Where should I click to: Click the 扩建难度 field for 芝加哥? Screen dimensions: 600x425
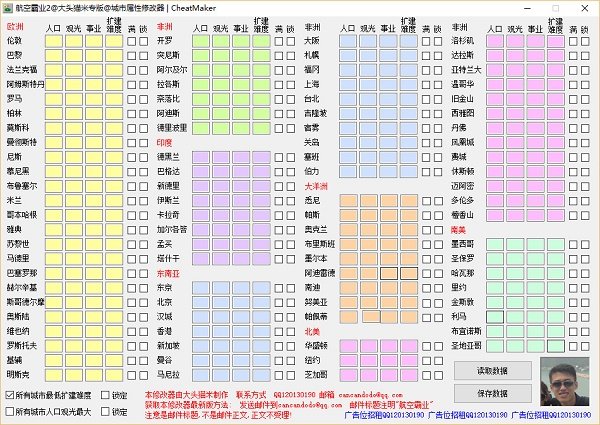pyautogui.click(x=409, y=375)
